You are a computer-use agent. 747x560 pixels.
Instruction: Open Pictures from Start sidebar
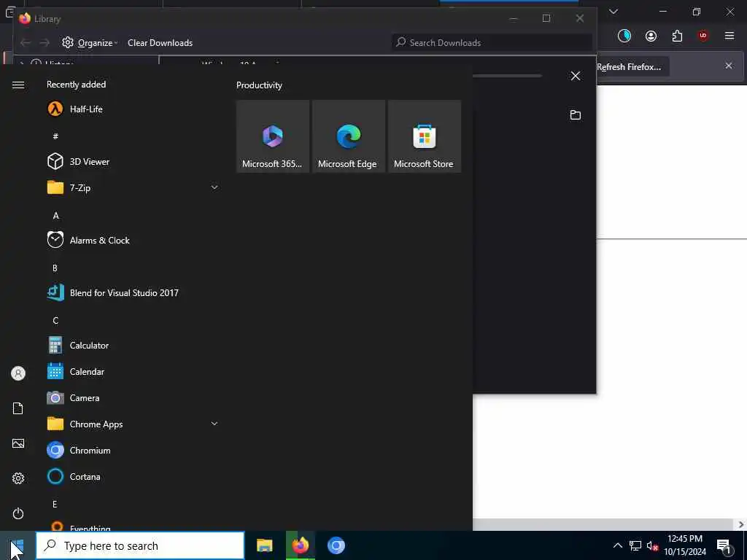pos(18,443)
